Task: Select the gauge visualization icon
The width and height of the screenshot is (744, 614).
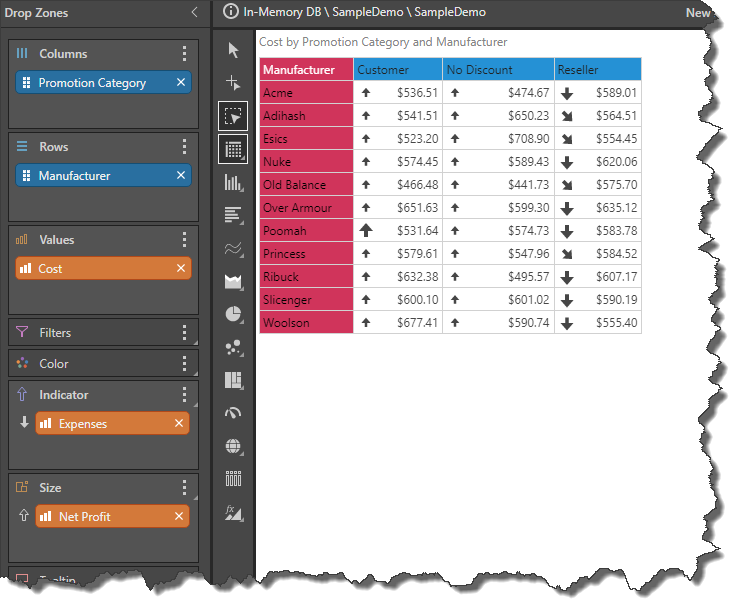Action: point(234,413)
